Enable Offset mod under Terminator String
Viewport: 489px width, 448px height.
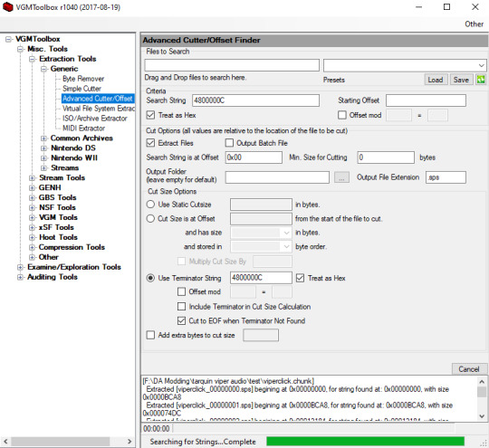(x=181, y=291)
